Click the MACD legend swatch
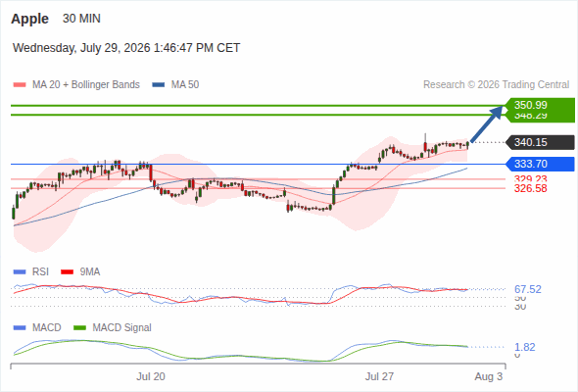 point(20,328)
